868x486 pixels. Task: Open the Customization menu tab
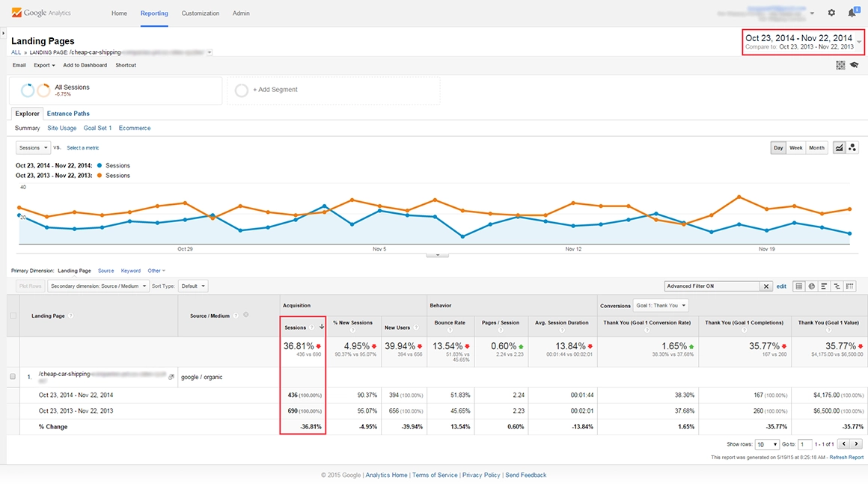tap(201, 13)
